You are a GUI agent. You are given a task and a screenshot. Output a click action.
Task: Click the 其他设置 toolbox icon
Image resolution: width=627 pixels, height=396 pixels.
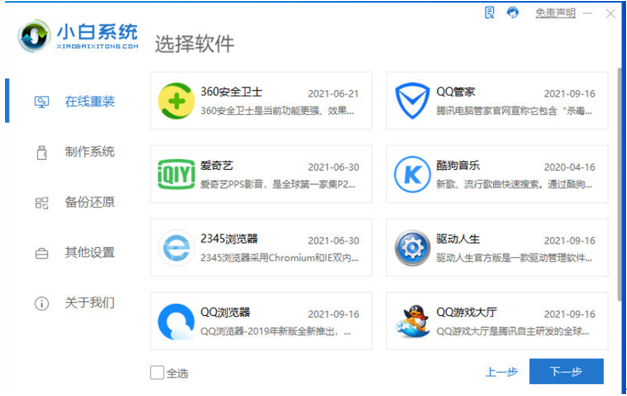(x=42, y=253)
